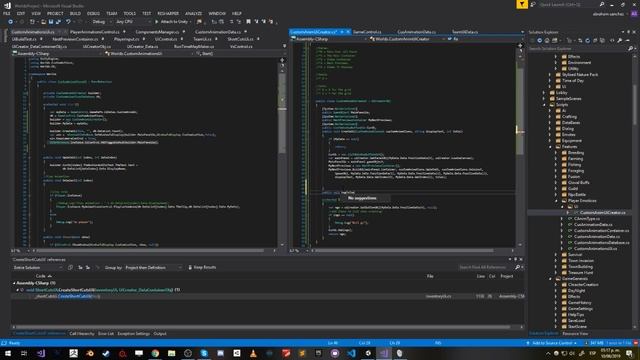Open the Windows Start menu
The height and width of the screenshot is (360, 640).
[x=8, y=353]
